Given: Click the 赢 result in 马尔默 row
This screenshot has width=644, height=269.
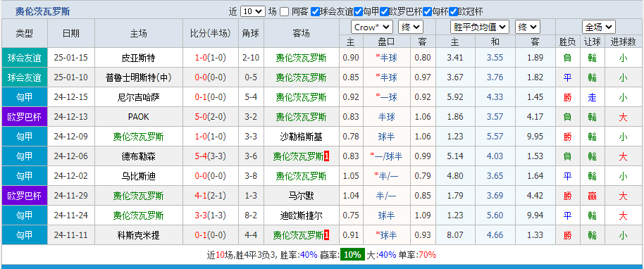Looking at the screenshot, I should point(592,196).
